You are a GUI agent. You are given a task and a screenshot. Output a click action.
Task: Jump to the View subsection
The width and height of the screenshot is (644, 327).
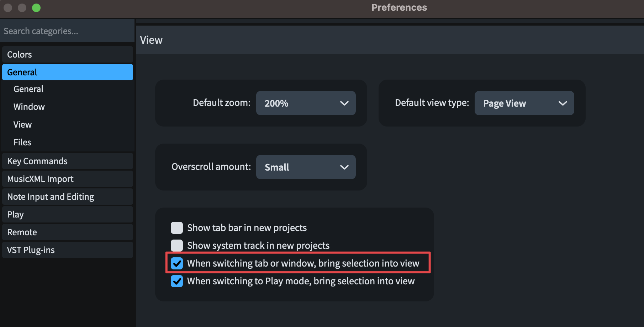[x=23, y=125]
